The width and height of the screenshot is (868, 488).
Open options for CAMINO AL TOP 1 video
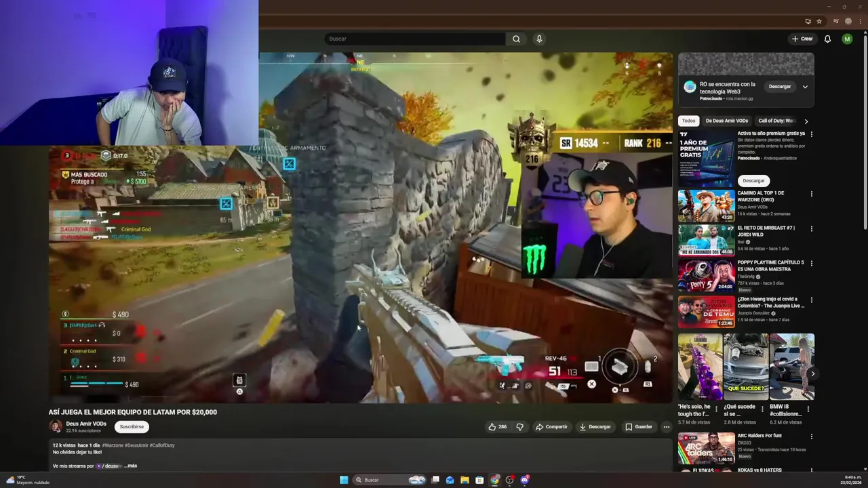point(811,194)
